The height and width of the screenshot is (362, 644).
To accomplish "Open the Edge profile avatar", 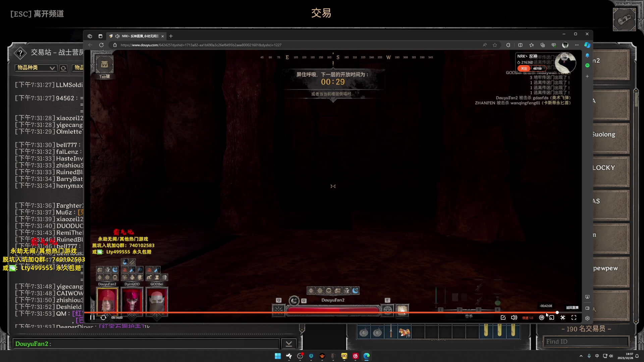I will pyautogui.click(x=565, y=45).
